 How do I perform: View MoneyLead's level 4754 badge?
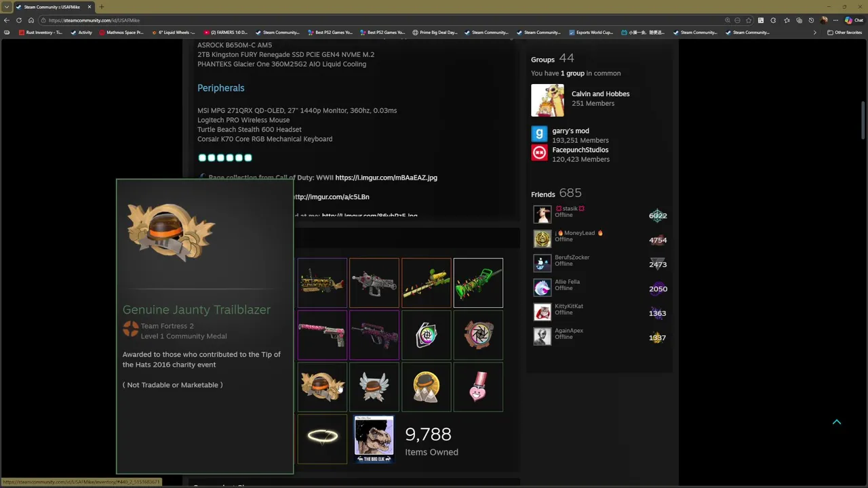pyautogui.click(x=658, y=240)
